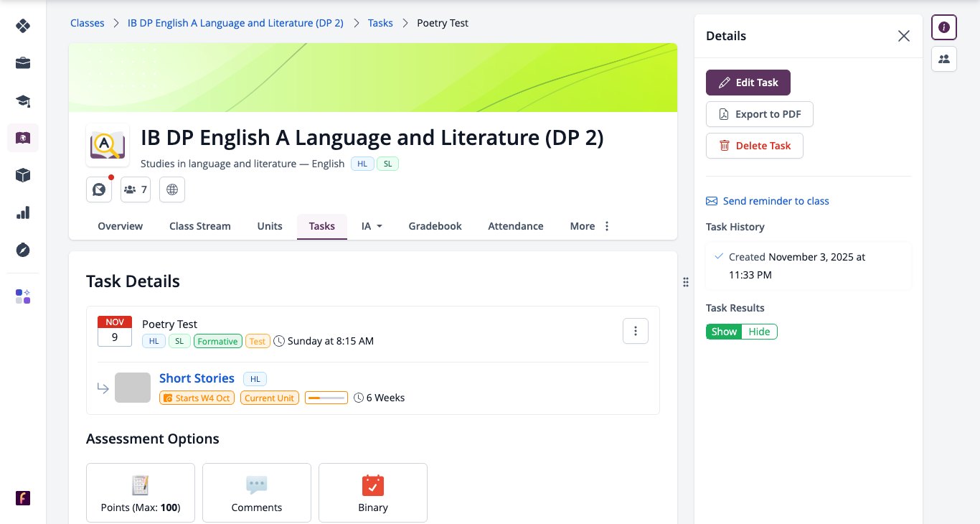Set Task Results to Hide
Screen dimensions: 980x524
(759, 332)
